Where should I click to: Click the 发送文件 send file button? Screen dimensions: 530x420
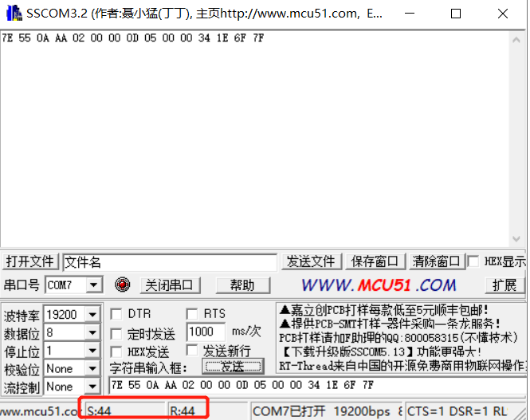pyautogui.click(x=312, y=261)
